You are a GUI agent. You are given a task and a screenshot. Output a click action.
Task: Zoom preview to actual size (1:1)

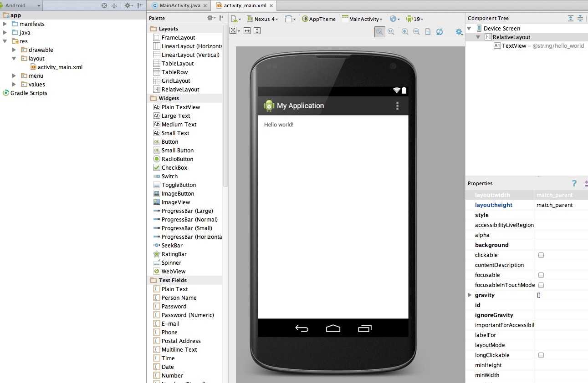(x=391, y=31)
